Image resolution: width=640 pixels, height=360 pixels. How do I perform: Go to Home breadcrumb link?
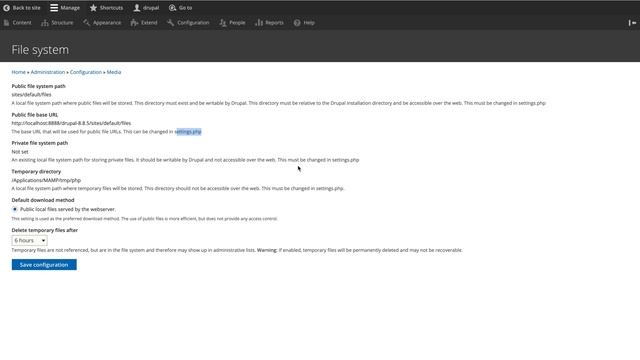(18, 72)
